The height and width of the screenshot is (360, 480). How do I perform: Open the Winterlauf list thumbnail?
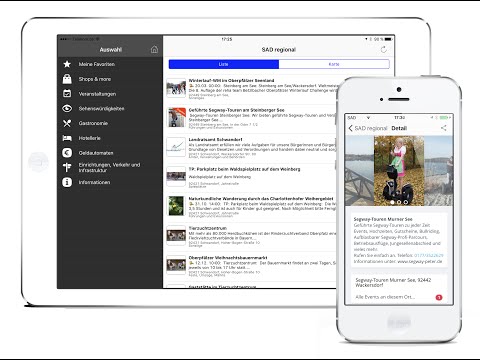tap(176, 88)
